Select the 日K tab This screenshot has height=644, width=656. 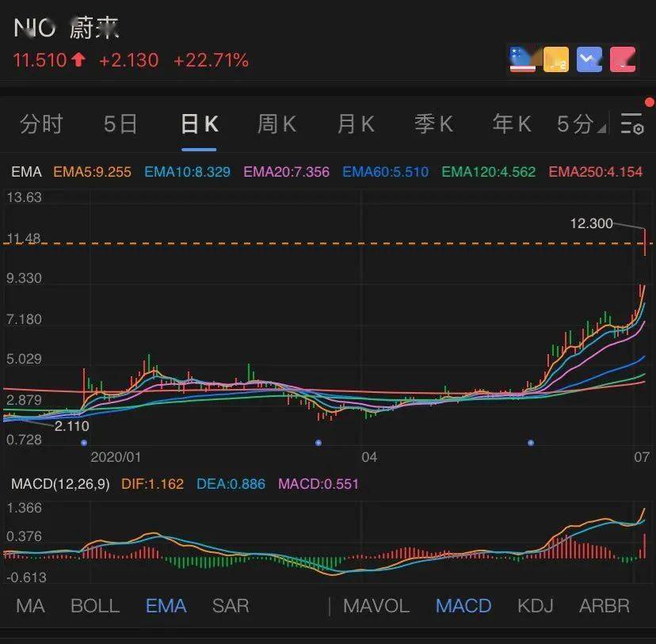click(x=199, y=124)
